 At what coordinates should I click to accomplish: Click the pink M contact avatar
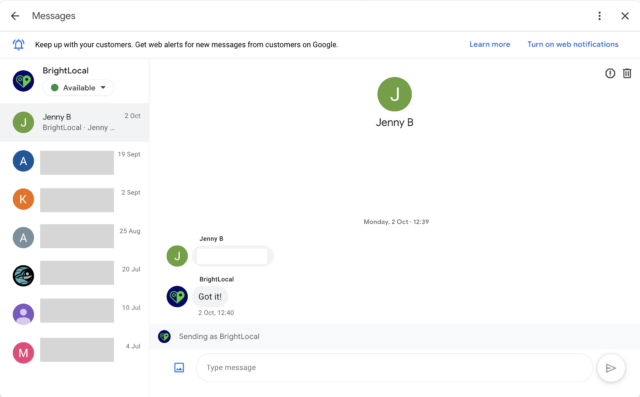pyautogui.click(x=23, y=353)
